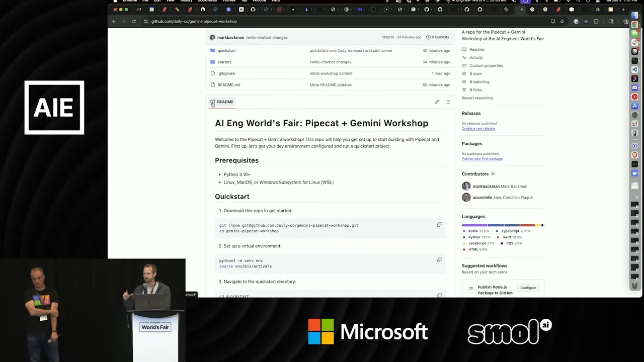The height and width of the screenshot is (362, 644).
Task: Click Configure button for Publish Node.js workflow
Action: 528,288
